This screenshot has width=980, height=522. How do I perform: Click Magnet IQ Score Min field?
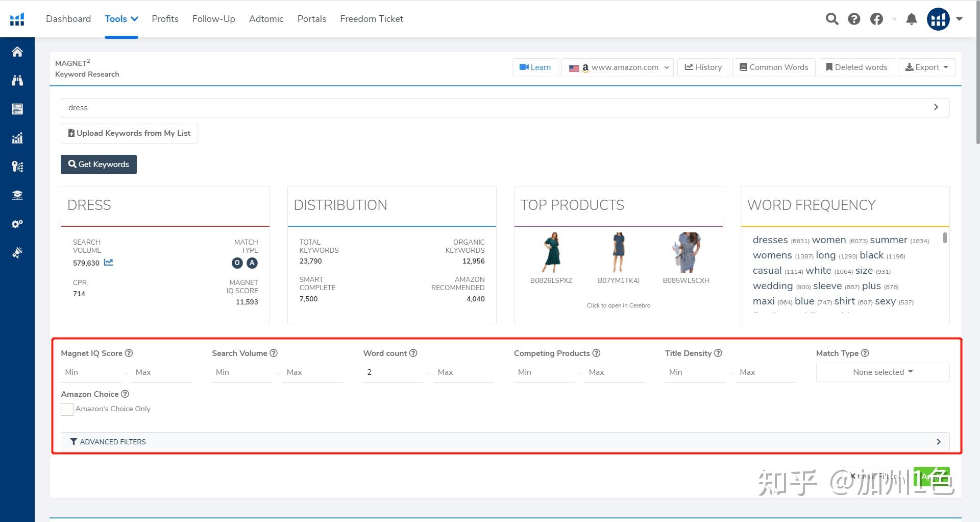[x=91, y=372]
